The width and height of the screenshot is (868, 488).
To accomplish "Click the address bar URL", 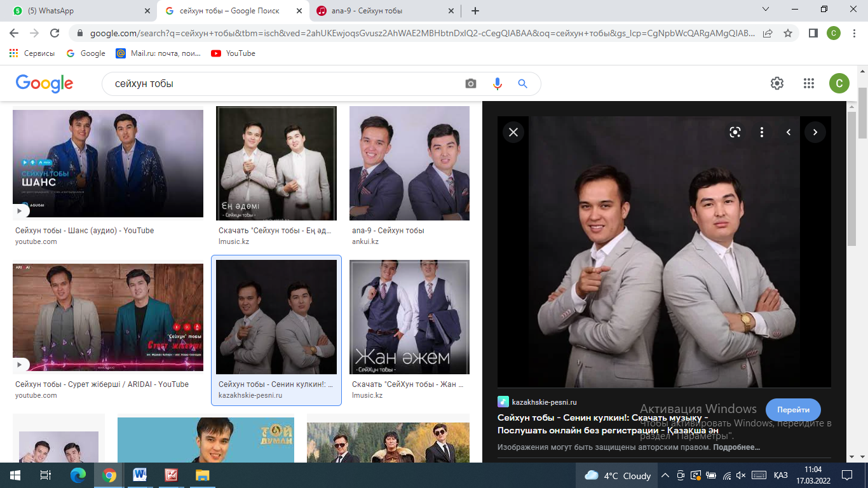I will click(422, 33).
